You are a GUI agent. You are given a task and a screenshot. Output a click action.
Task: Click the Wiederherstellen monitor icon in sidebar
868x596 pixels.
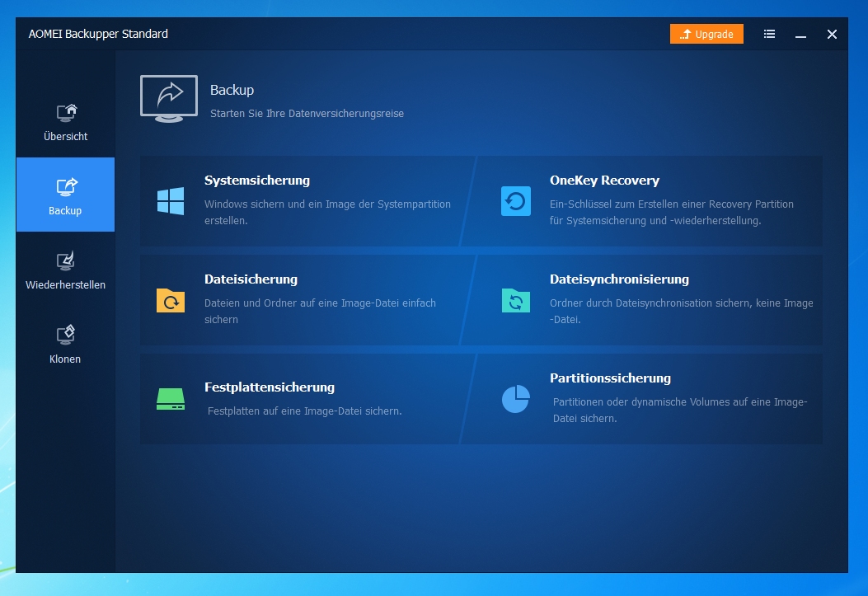coord(65,260)
